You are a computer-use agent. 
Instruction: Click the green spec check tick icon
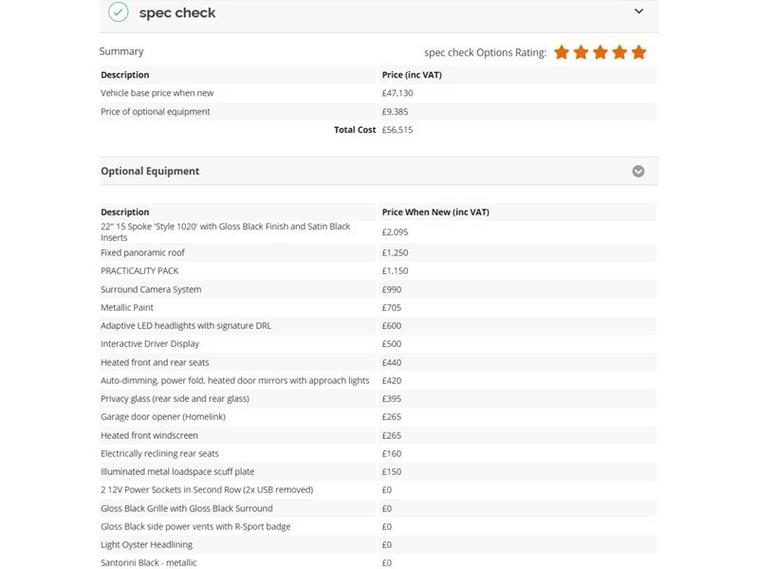pos(118,13)
